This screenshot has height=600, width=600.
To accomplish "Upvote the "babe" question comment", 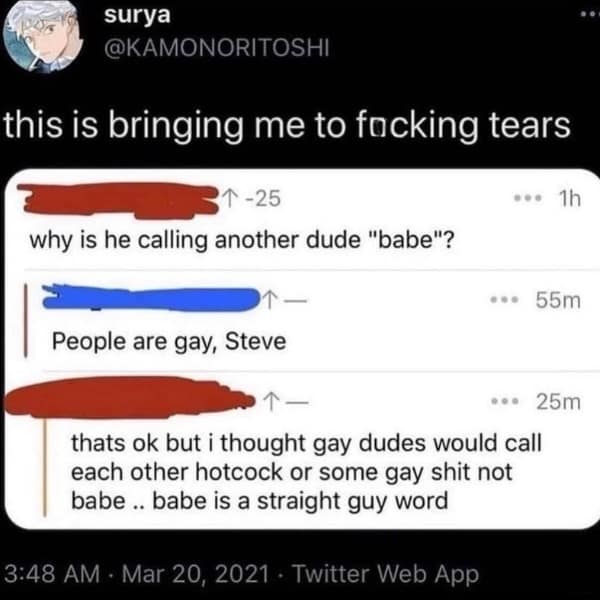I will 230,199.
